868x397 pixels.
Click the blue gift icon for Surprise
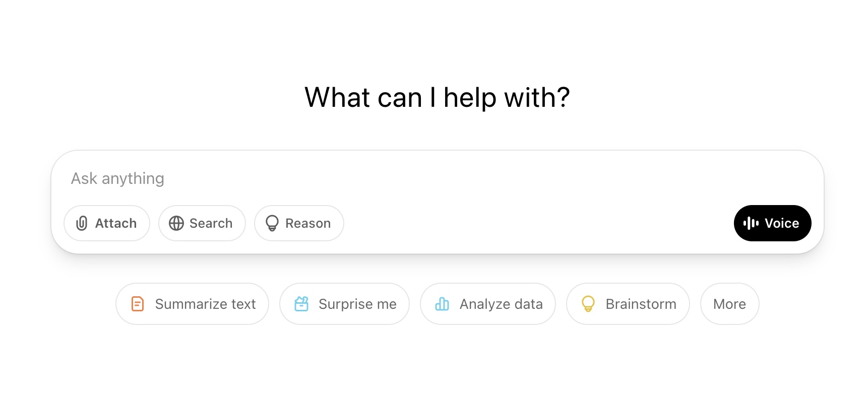301,304
